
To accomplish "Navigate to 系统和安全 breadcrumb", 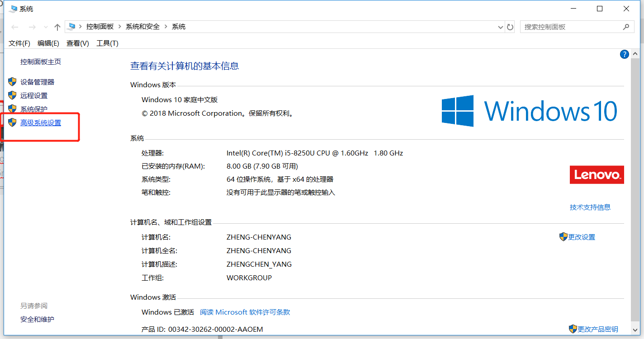I will [x=142, y=27].
